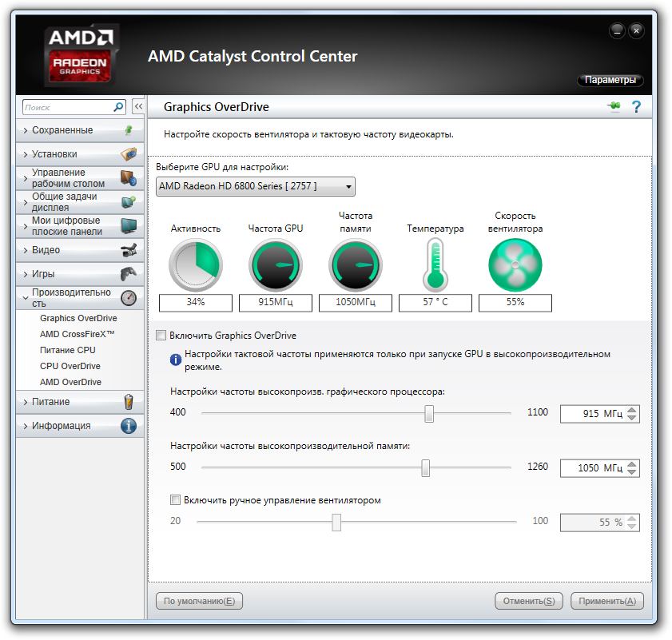
Task: Increase GPU clock with up spinner
Action: coord(632,410)
